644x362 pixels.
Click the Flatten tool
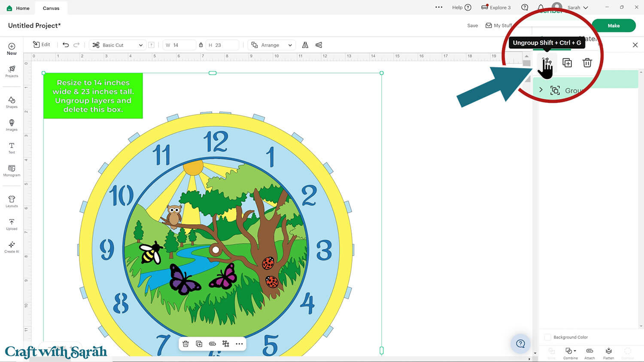[608, 353]
